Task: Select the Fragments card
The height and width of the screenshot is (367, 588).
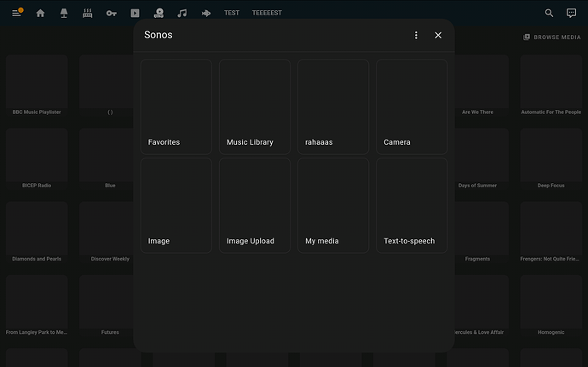Action: pyautogui.click(x=481, y=232)
